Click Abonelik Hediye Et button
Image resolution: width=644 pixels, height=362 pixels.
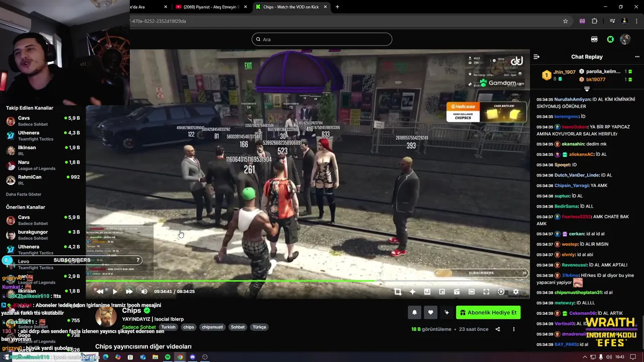coord(488,313)
